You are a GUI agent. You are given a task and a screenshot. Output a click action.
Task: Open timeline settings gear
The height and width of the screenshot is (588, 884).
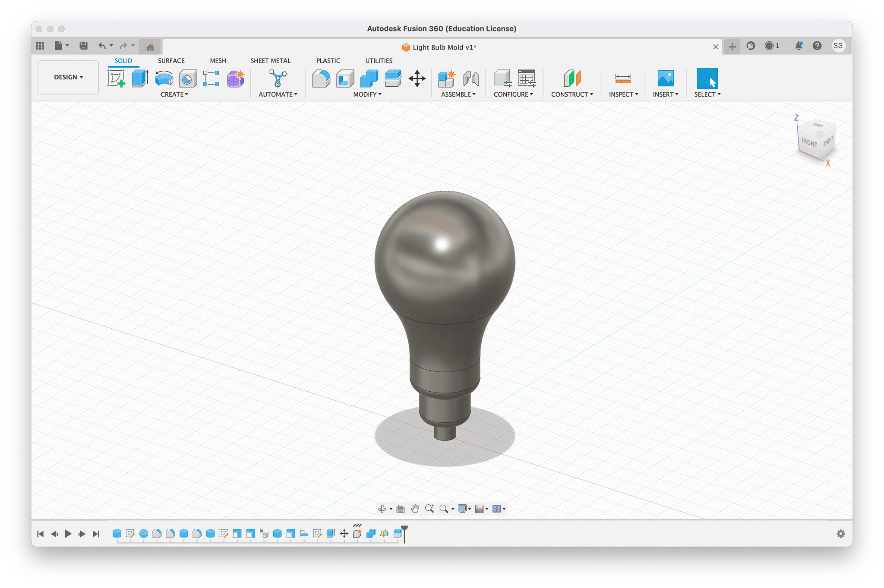pyautogui.click(x=840, y=534)
